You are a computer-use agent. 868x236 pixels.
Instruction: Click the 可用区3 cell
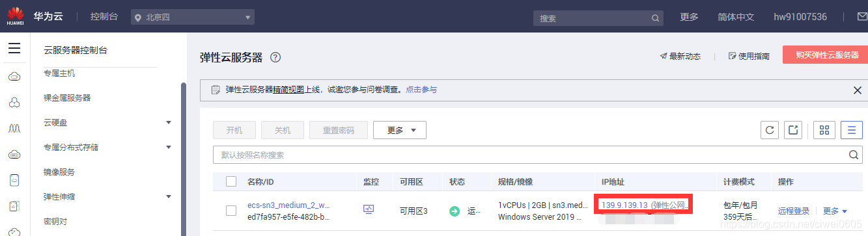click(413, 211)
